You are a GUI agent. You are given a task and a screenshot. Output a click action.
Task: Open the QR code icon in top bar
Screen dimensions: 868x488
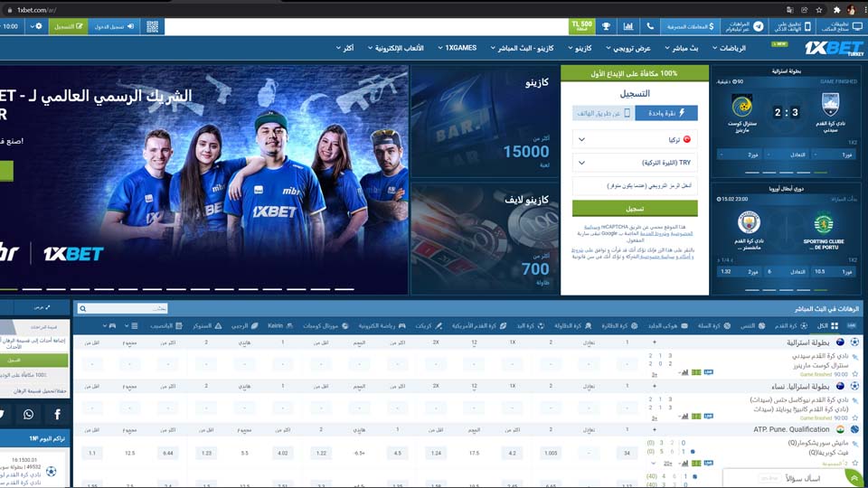[152, 26]
